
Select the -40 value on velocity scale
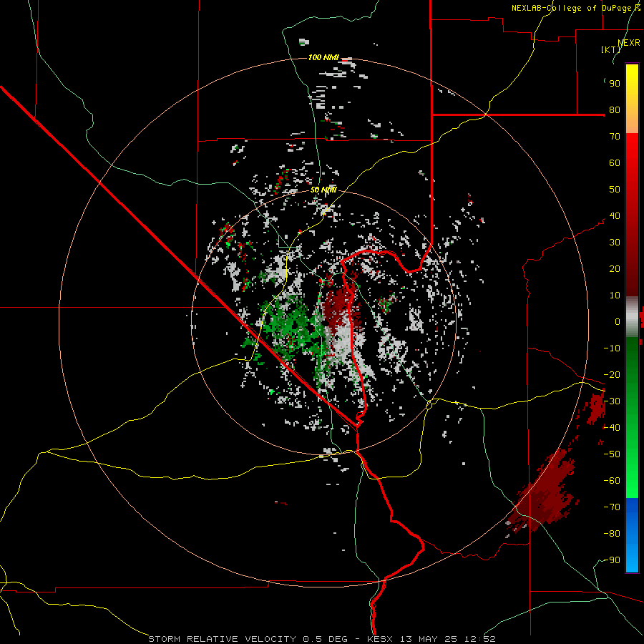point(612,428)
